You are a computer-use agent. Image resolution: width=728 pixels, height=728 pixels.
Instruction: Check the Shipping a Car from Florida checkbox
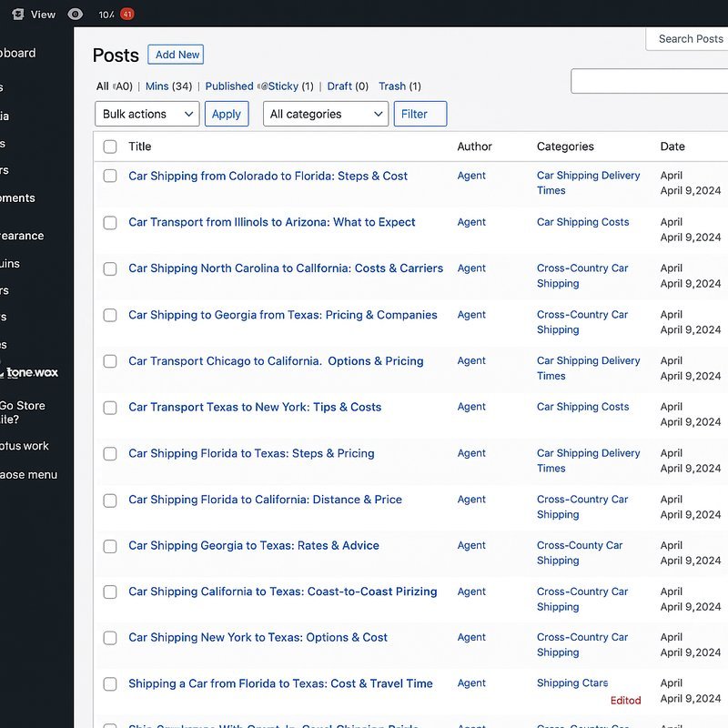(x=110, y=684)
